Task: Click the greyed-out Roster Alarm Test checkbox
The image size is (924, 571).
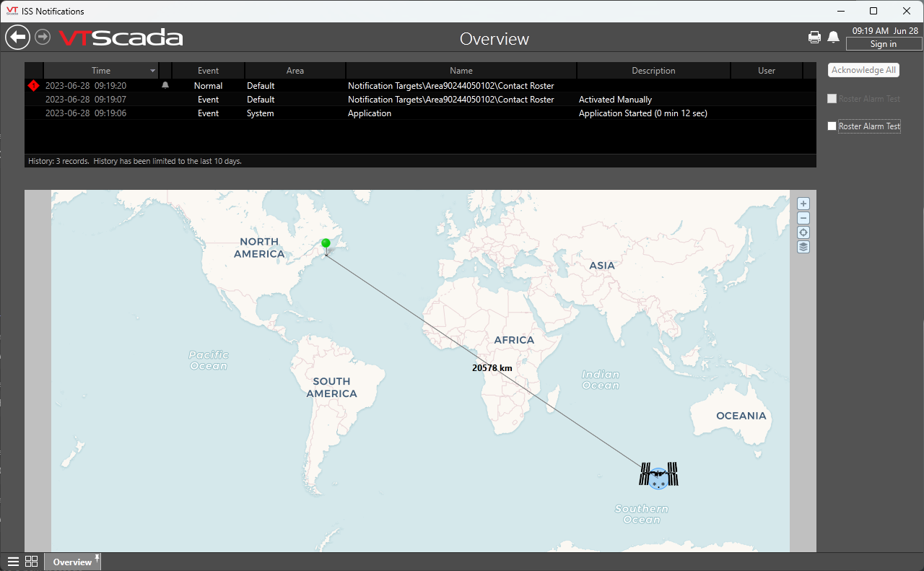Action: 832,99
